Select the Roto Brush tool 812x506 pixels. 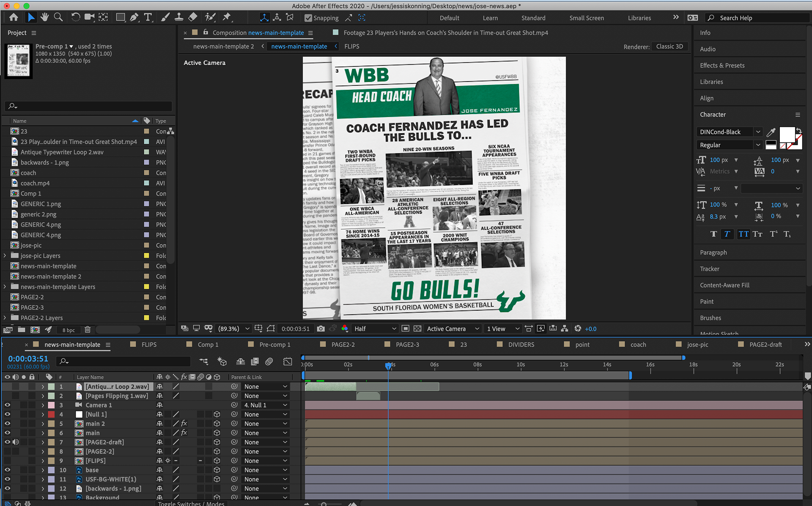[210, 17]
